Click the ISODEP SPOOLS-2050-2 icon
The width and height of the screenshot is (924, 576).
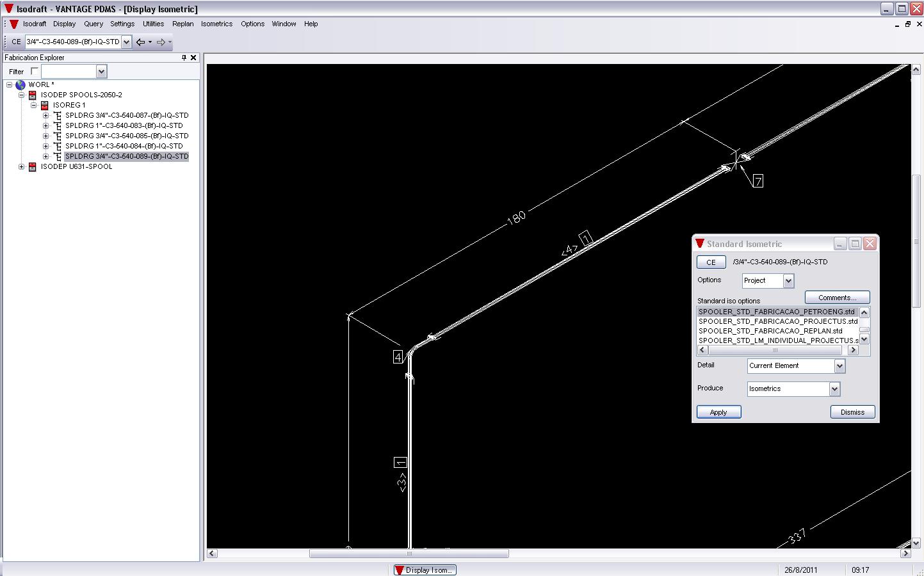pyautogui.click(x=33, y=95)
